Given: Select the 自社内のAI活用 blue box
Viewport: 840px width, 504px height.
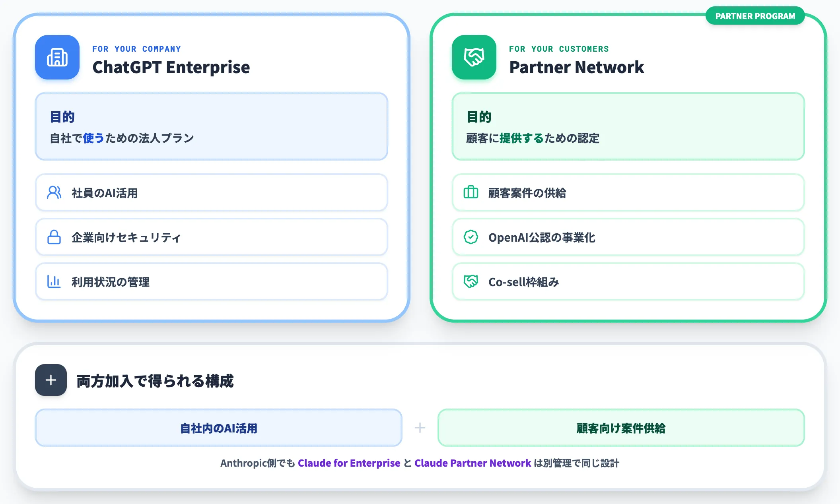Looking at the screenshot, I should 219,428.
